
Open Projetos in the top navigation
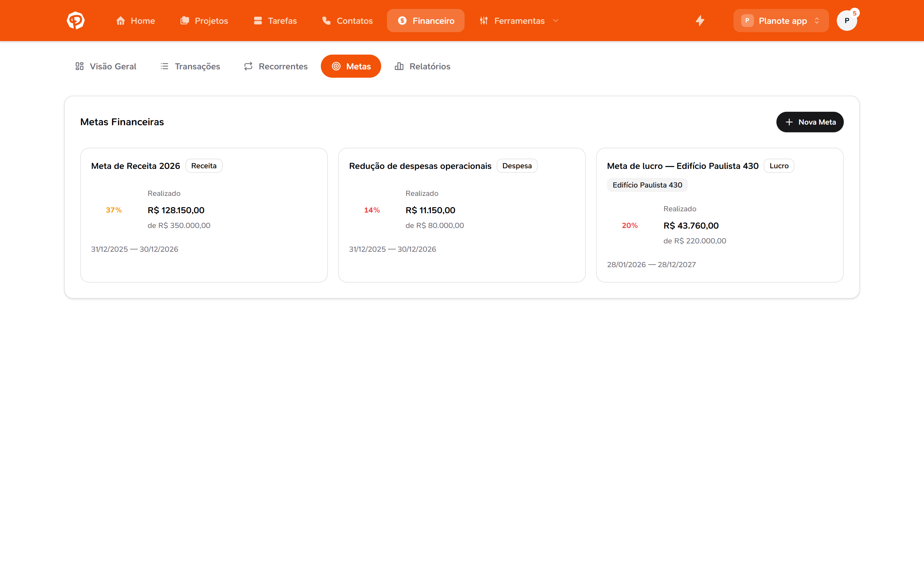204,21
